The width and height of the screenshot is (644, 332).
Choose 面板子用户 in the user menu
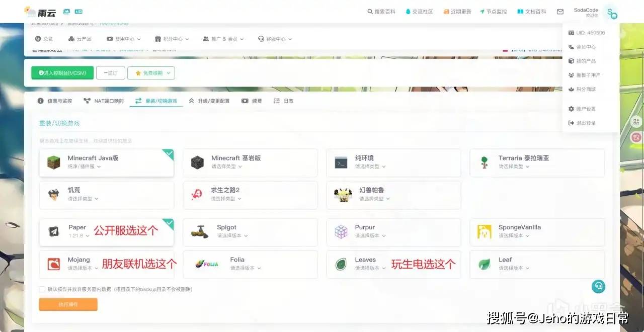584,75
